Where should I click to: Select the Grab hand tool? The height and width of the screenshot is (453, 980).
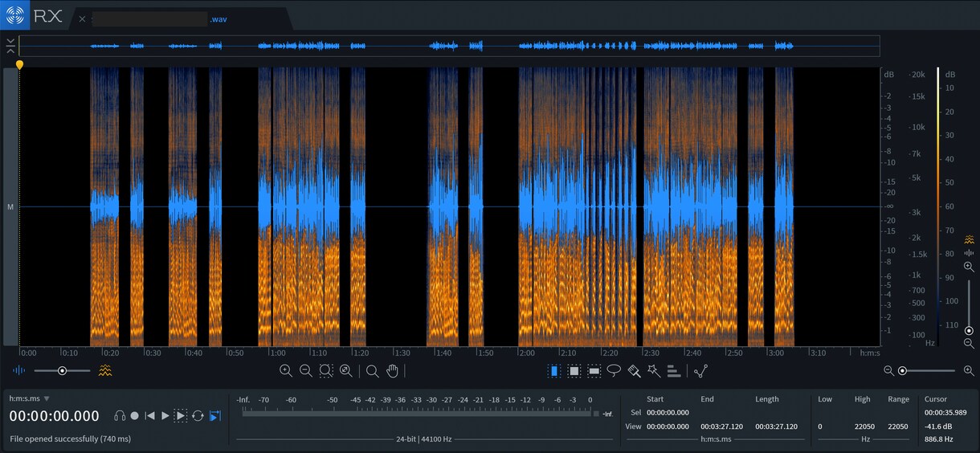[392, 370]
